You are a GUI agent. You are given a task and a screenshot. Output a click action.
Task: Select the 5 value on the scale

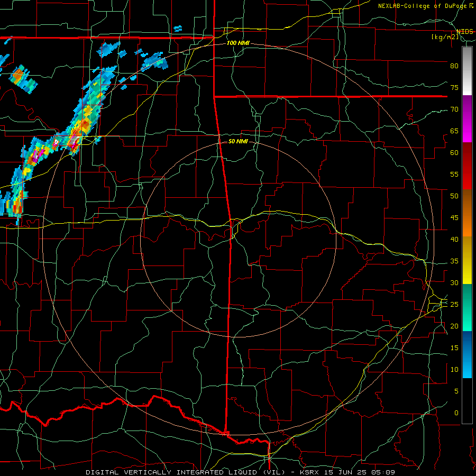[456, 391]
